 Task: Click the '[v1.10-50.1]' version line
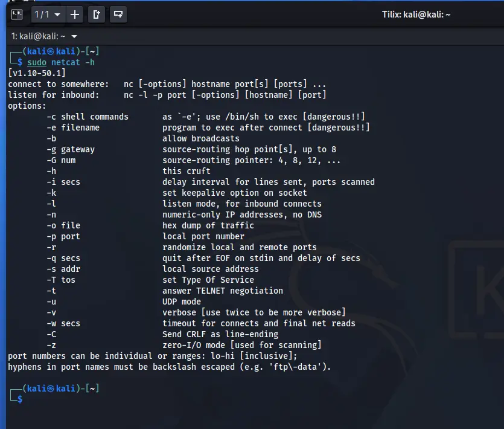click(37, 73)
